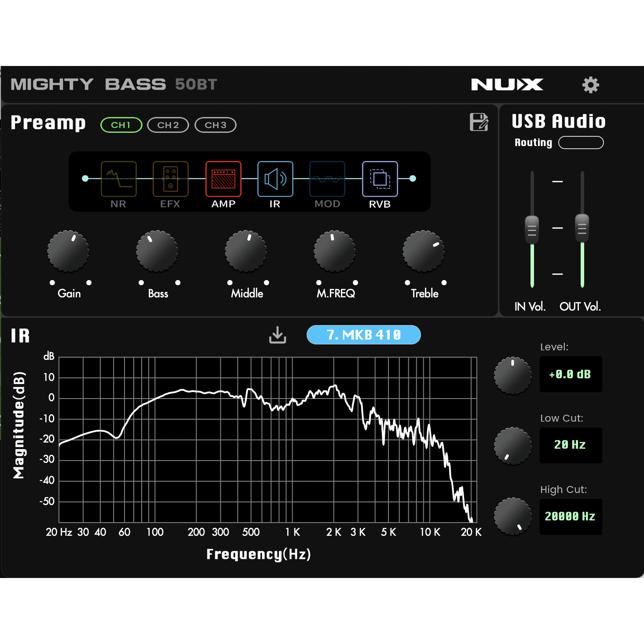This screenshot has width=644, height=644.
Task: Click the save preset icon
Action: [479, 122]
